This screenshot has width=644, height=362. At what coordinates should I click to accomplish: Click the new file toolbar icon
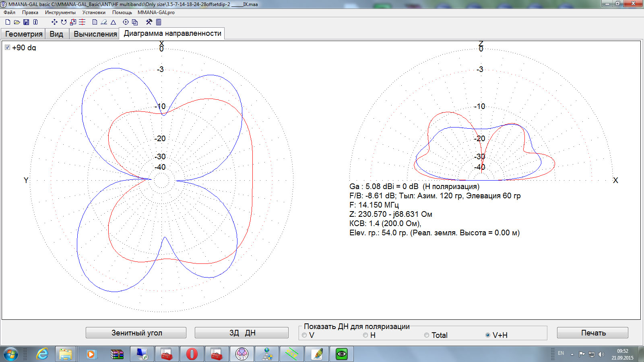coord(8,22)
